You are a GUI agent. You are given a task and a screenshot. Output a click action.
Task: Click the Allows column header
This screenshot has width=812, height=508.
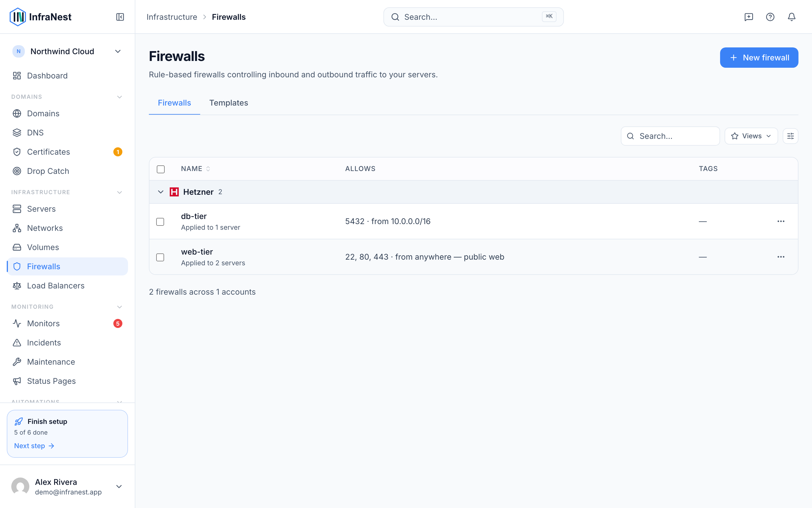click(x=360, y=169)
